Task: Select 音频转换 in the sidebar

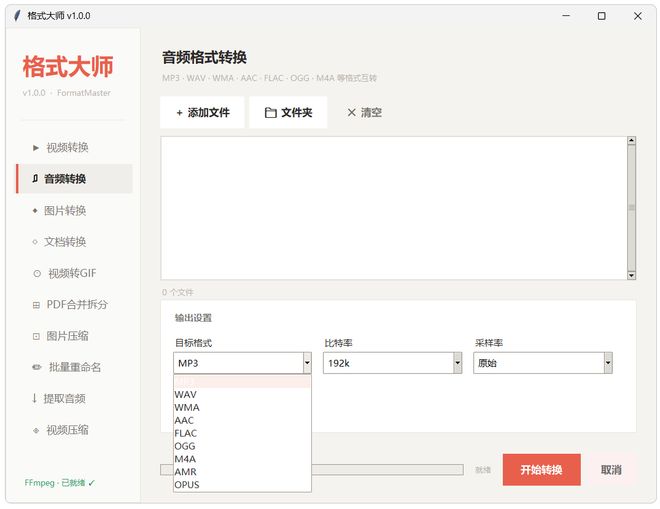Action: coord(74,179)
